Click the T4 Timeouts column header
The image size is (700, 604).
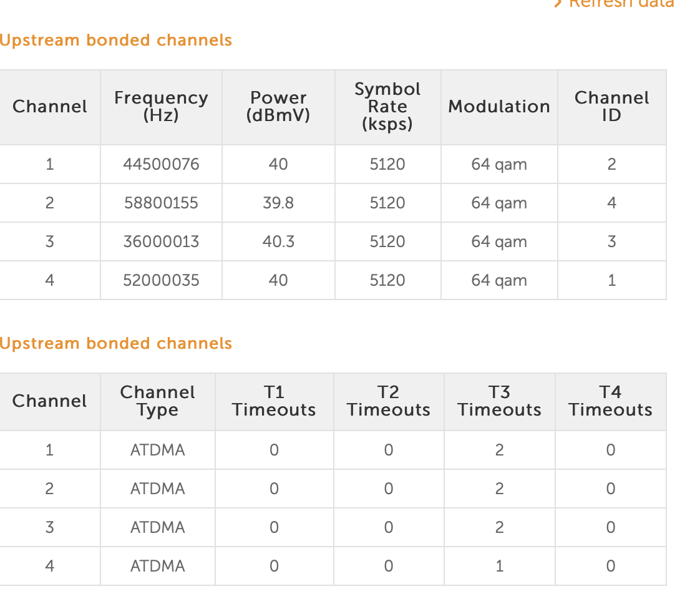click(x=610, y=401)
